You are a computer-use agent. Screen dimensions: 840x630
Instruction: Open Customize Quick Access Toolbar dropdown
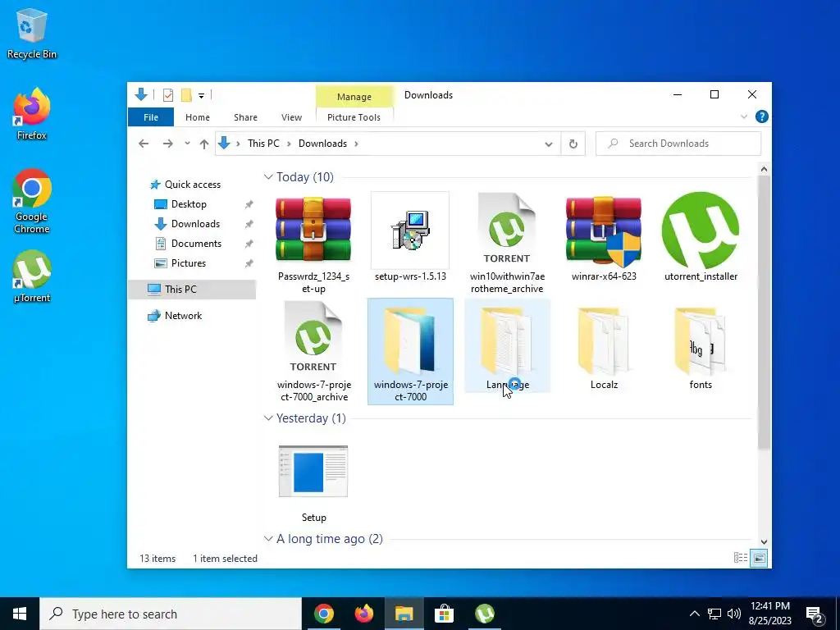click(202, 96)
